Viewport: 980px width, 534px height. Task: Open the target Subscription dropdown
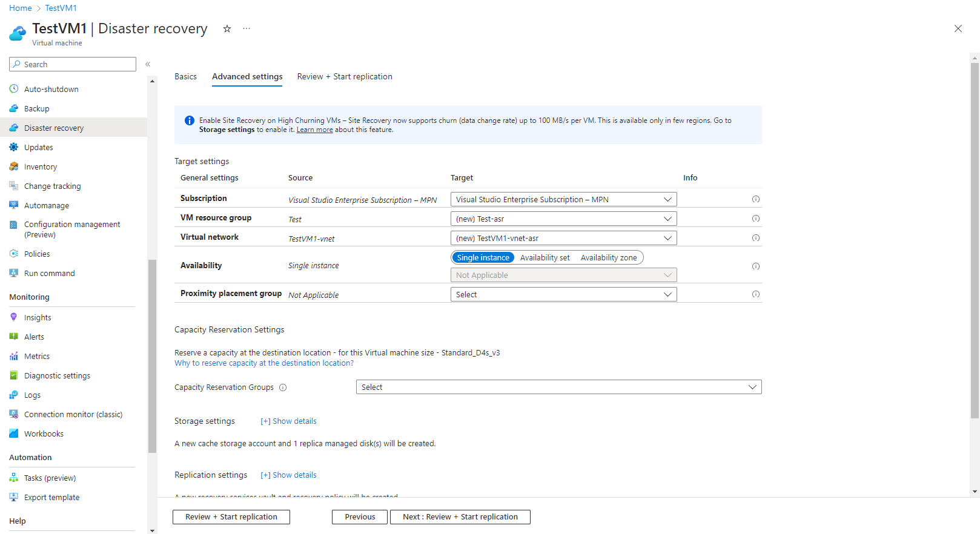pyautogui.click(x=564, y=199)
